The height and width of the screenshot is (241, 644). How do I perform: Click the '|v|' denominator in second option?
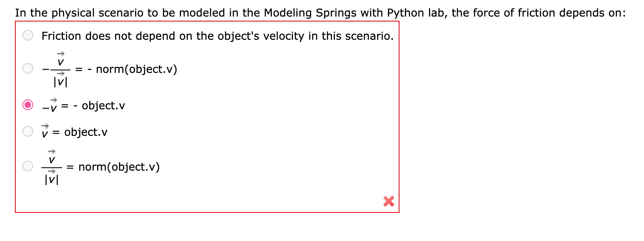60,82
